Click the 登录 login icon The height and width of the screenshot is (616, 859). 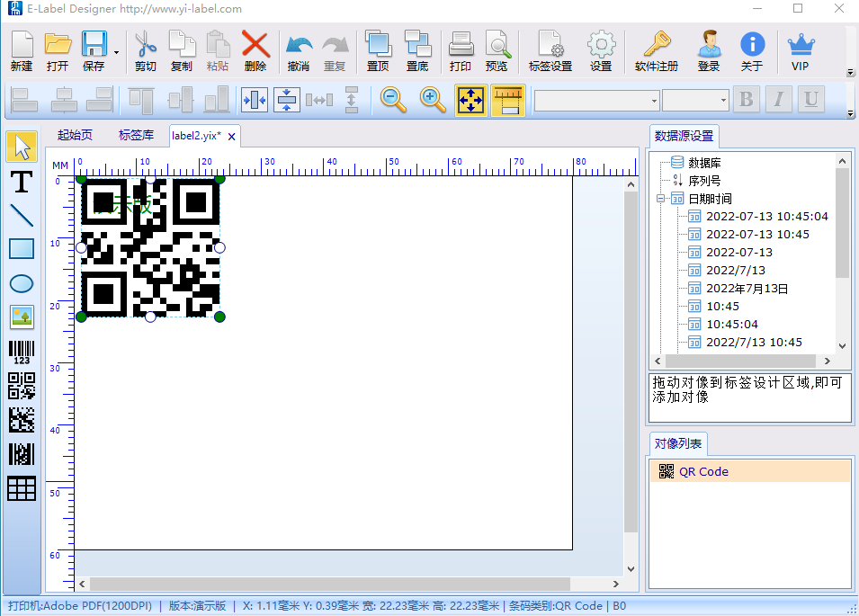coord(709,50)
